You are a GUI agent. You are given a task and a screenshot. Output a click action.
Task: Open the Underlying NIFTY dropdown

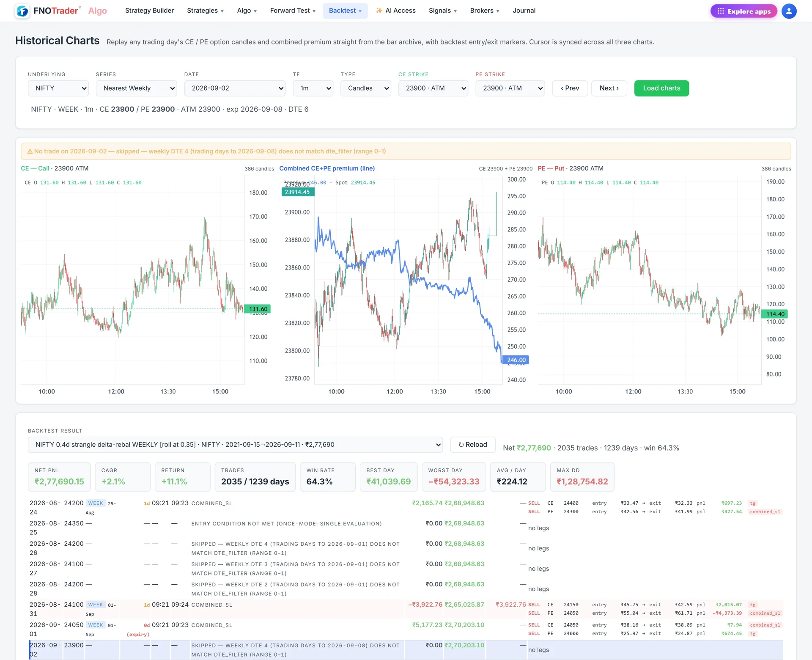point(58,88)
